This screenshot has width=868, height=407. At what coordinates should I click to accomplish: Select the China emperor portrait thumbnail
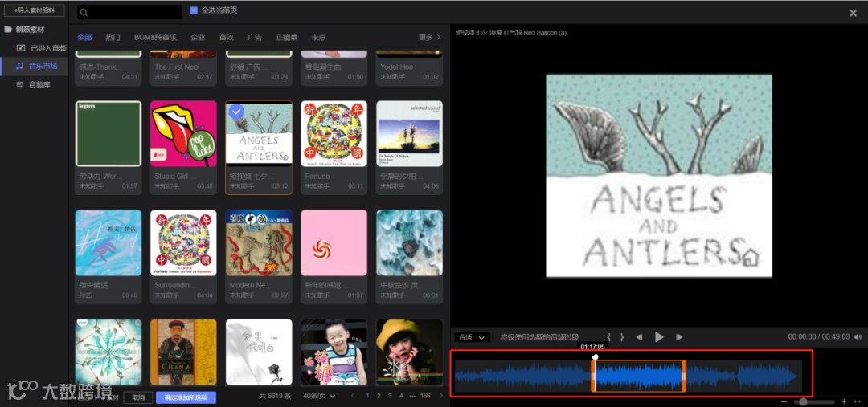pyautogui.click(x=184, y=352)
